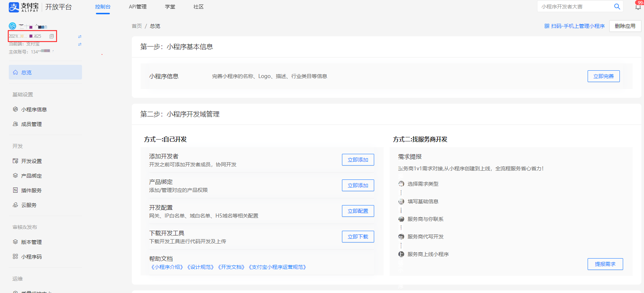
Task: Open the 《开发文档》 help link
Action: (231, 267)
